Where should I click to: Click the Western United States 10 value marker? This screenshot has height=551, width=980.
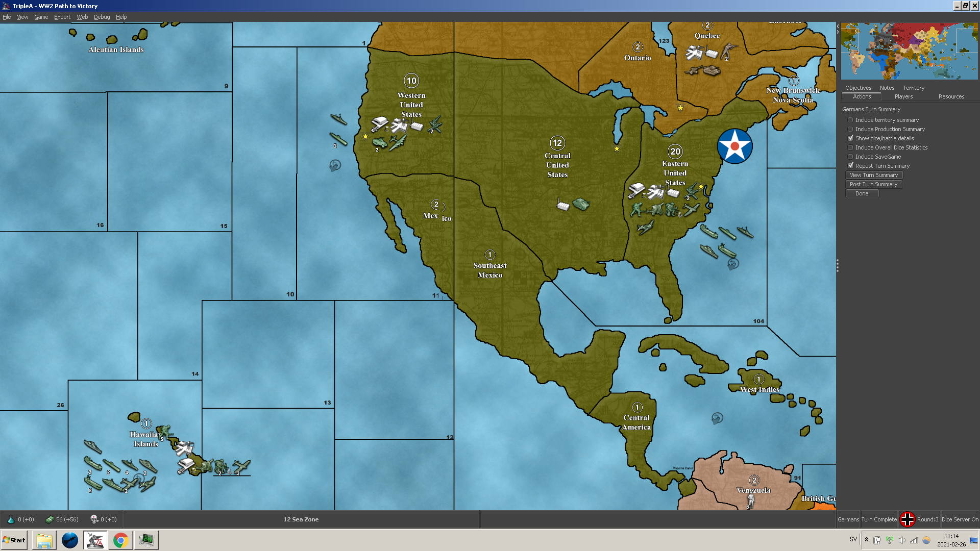411,81
